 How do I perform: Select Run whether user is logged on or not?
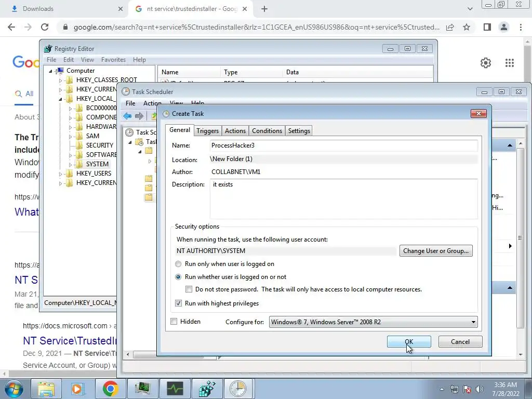178,277
